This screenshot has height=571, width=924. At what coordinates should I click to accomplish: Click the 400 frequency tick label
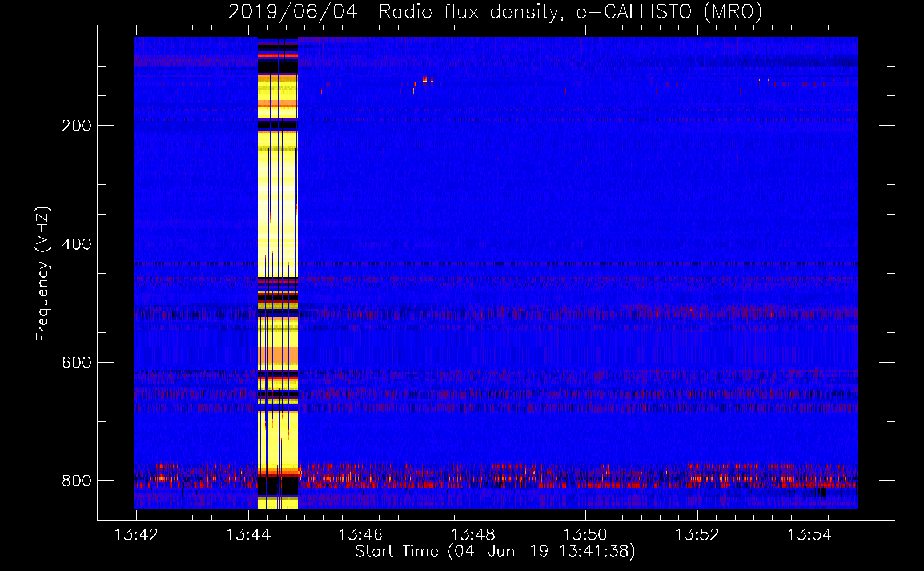(77, 244)
